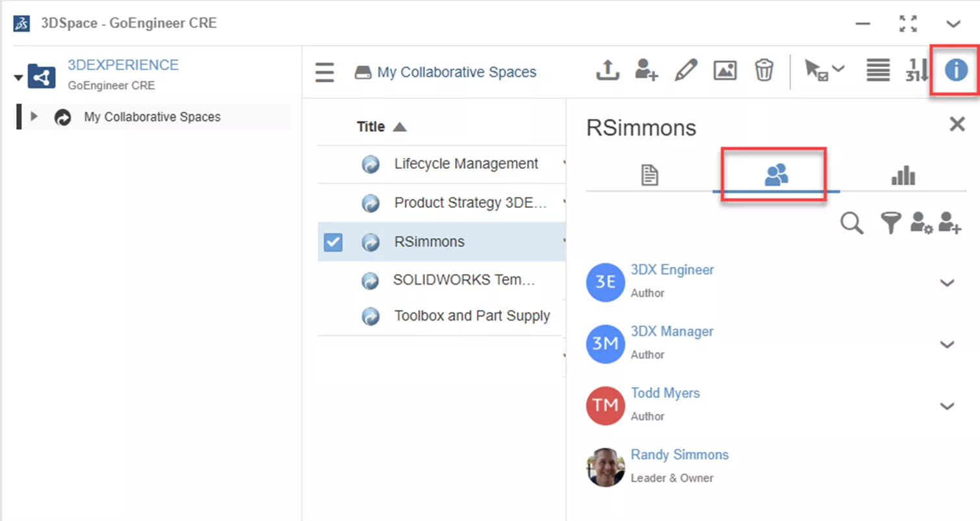The height and width of the screenshot is (521, 980).
Task: Click the SOLIDWORKS Tem… space icon
Action: pyautogui.click(x=370, y=281)
